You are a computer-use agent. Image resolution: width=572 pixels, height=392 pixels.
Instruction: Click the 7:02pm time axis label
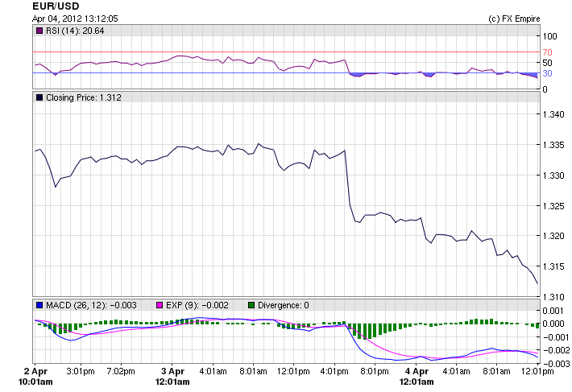point(121,372)
